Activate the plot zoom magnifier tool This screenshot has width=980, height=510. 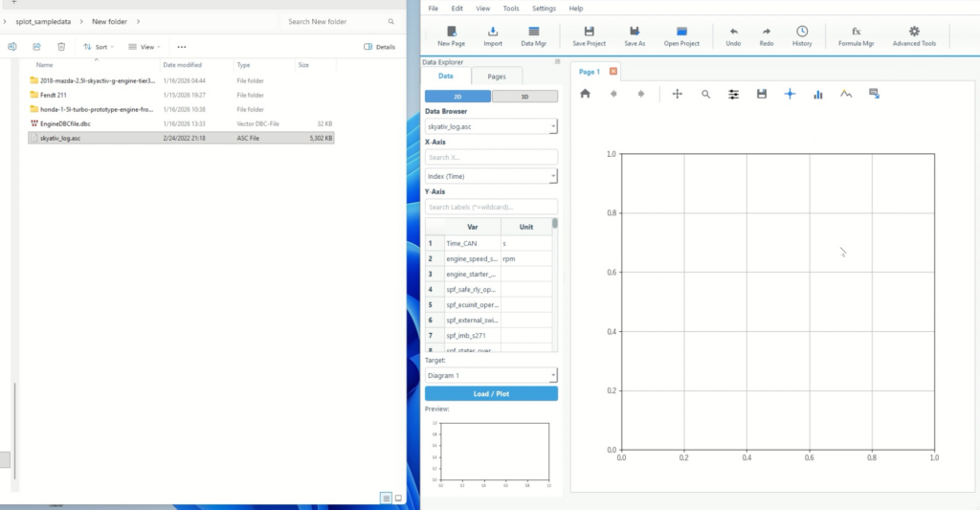coord(705,94)
